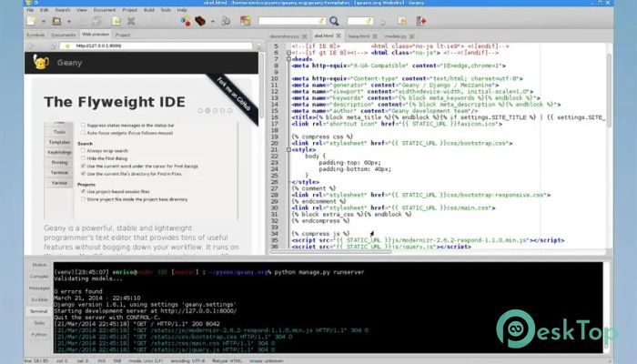Click the magnifier Find icon
Screen dimensions: 637x364
coord(334,21)
